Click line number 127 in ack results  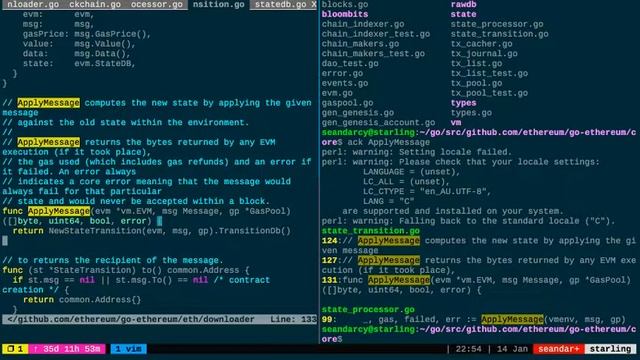[x=329, y=260]
